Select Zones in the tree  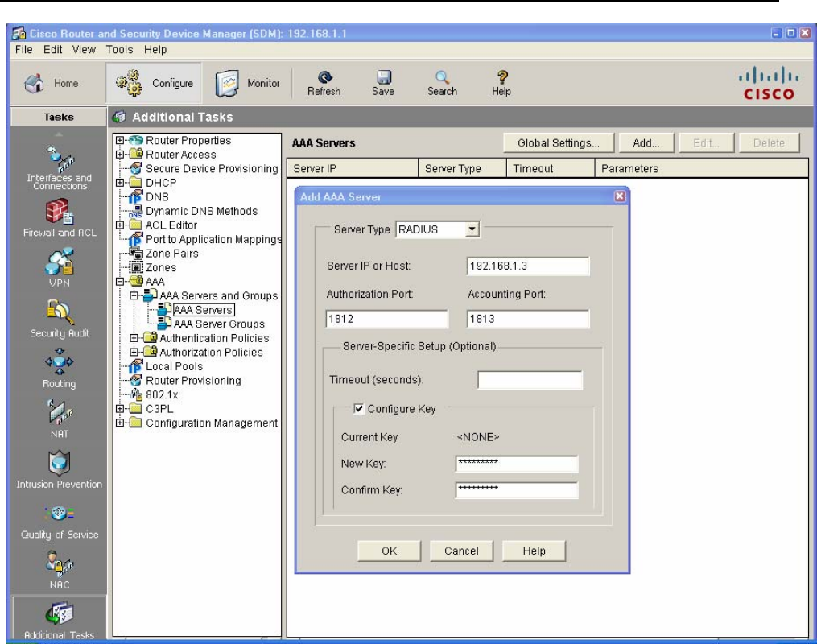(161, 268)
